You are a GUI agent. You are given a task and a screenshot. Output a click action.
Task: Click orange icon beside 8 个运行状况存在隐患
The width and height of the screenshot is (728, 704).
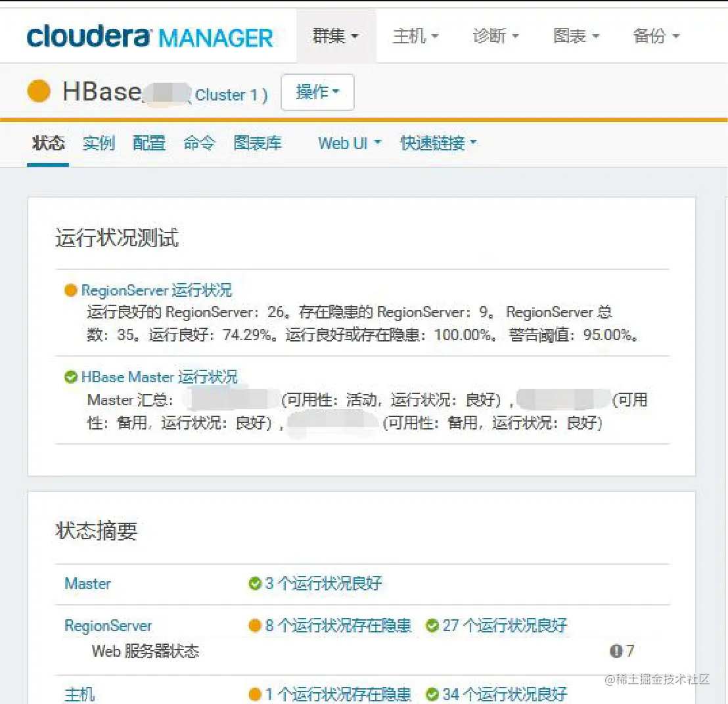click(x=255, y=626)
